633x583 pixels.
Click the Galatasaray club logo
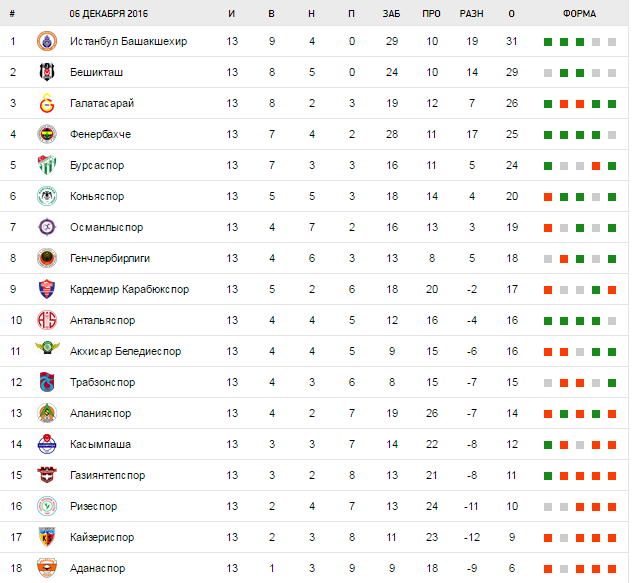[x=44, y=103]
